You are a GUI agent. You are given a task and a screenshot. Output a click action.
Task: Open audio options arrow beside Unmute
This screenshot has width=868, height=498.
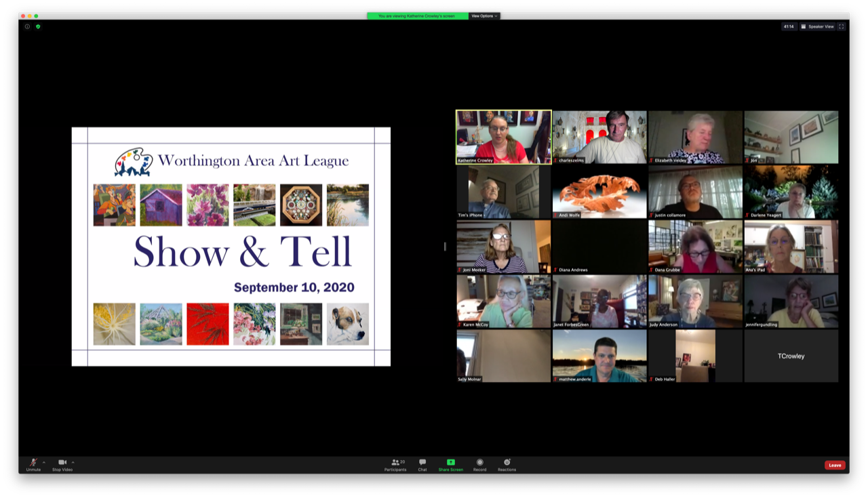(x=44, y=463)
